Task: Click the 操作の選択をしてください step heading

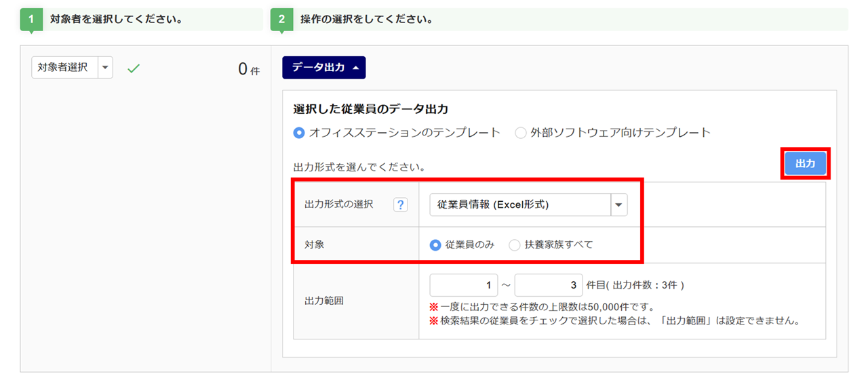Action: click(x=367, y=20)
